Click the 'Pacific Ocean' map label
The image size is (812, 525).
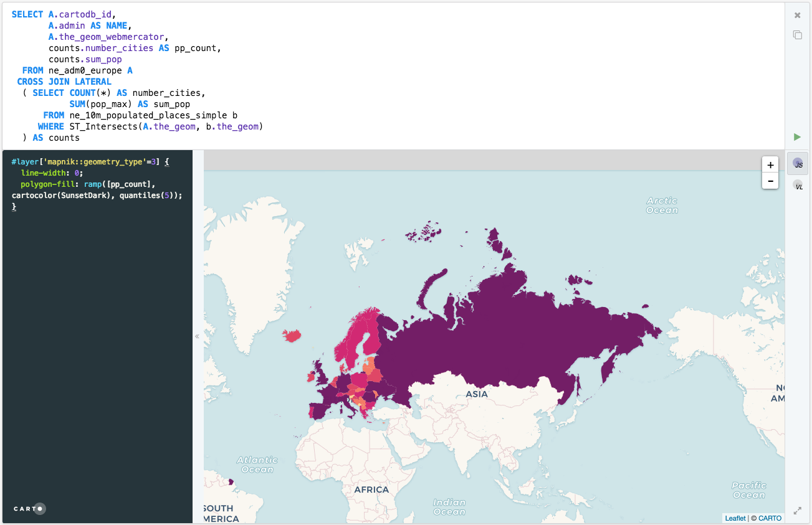coord(748,490)
